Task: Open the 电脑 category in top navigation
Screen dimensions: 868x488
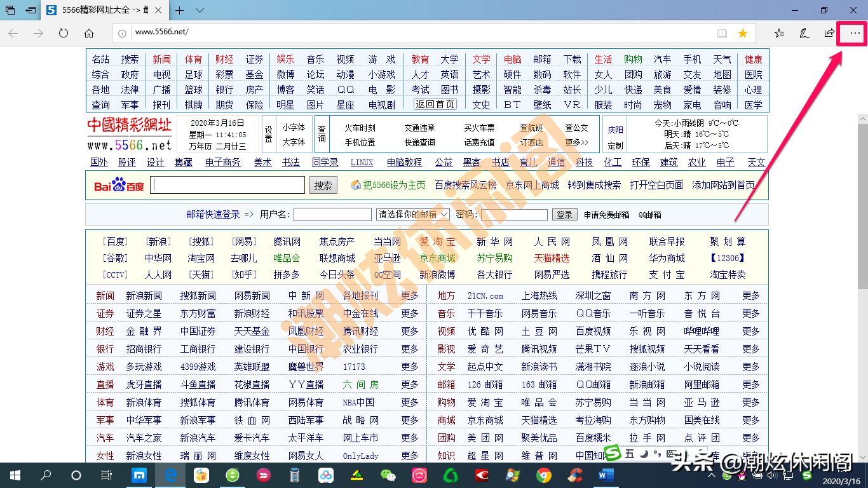Action: click(x=512, y=59)
